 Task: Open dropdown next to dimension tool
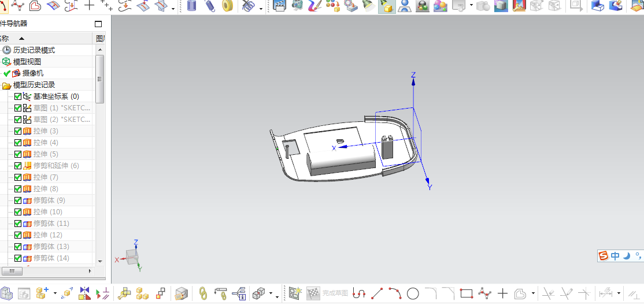click(619, 293)
